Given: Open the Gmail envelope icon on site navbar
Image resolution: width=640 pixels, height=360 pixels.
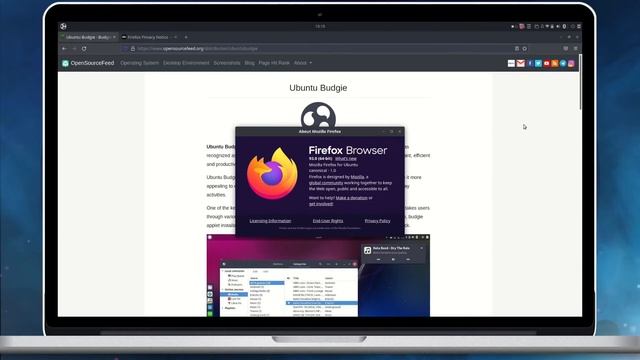Looking at the screenshot, I should click(520, 63).
